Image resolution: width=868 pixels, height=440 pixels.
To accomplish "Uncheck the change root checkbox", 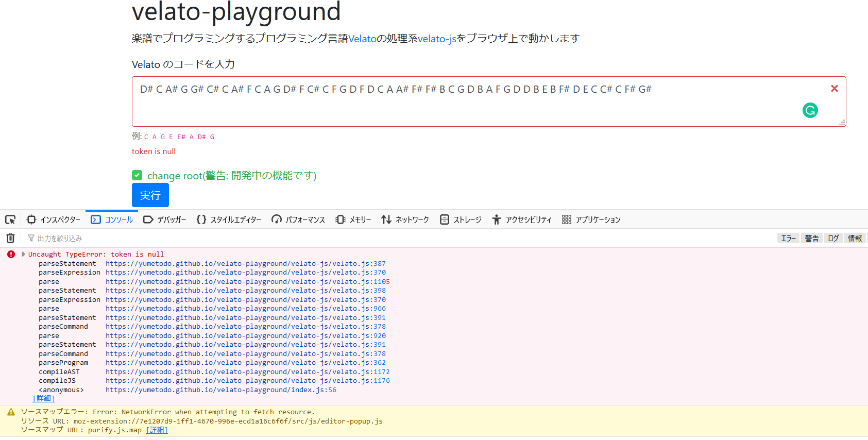I will pyautogui.click(x=137, y=175).
